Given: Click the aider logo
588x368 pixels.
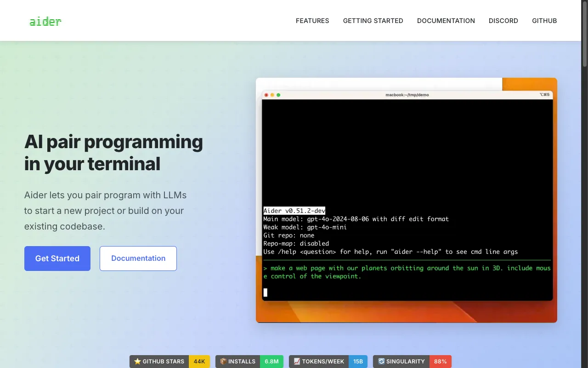Looking at the screenshot, I should tap(45, 21).
